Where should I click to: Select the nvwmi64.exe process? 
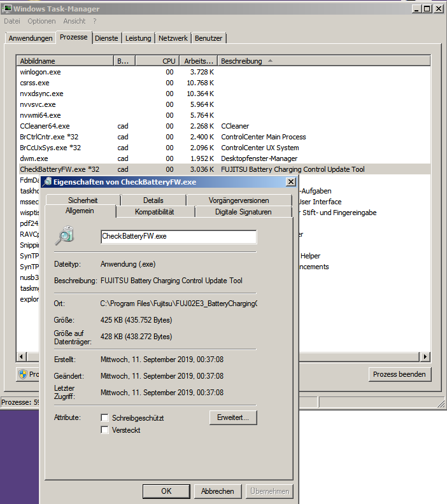pos(223,115)
